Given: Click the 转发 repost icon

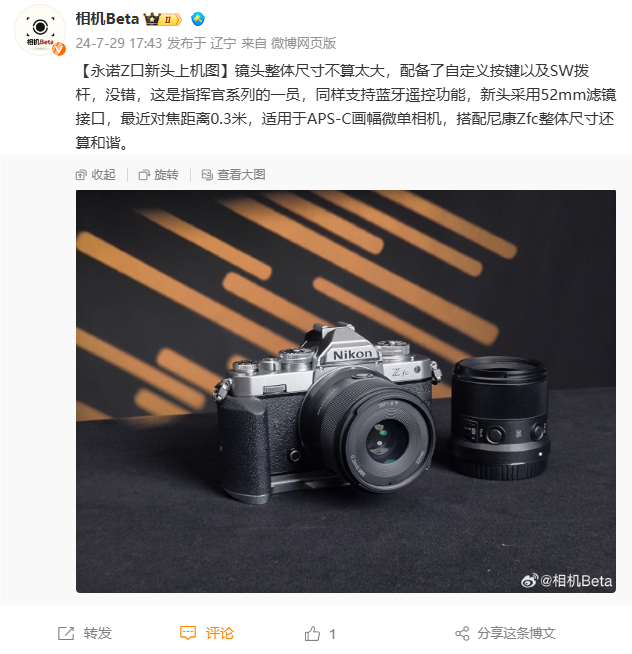Looking at the screenshot, I should click(66, 633).
